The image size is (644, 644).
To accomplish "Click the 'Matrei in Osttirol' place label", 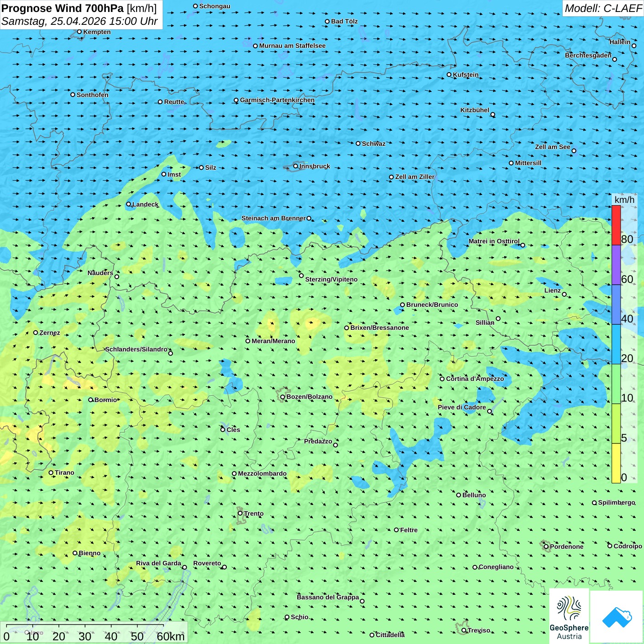I will pyautogui.click(x=494, y=241).
